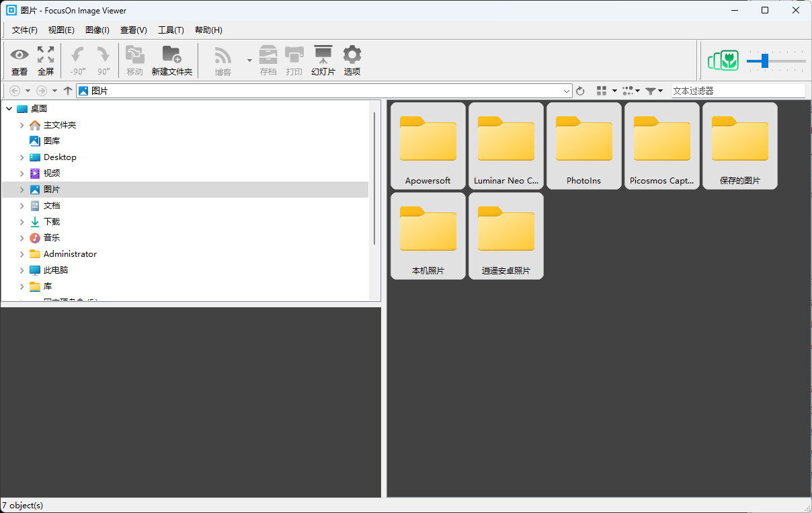This screenshot has height=513, width=812.
Task: Click the sort/grouping dots icon
Action: (628, 91)
